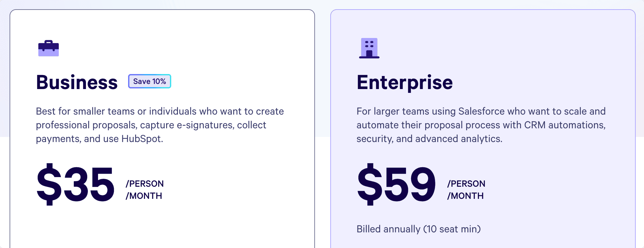This screenshot has width=644, height=248.
Task: Click the Business plan description paragraph
Action: [160, 125]
